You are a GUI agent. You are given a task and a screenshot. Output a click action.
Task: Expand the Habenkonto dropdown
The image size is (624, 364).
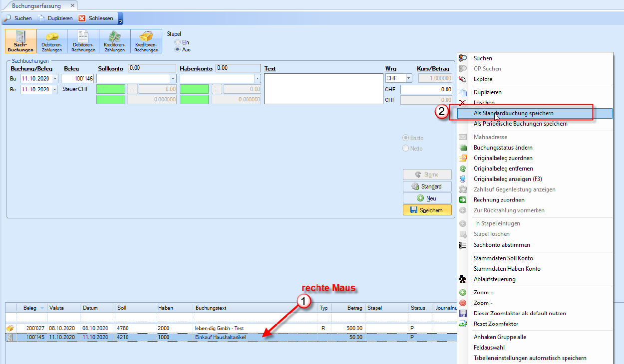(258, 79)
